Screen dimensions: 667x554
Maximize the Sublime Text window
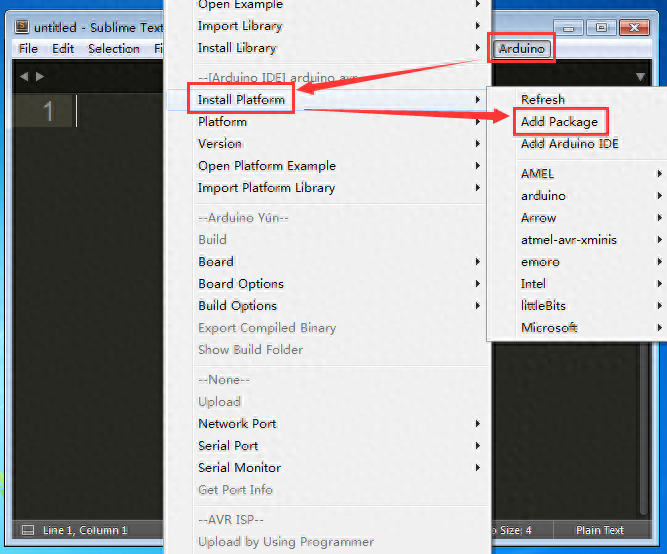coord(601,28)
